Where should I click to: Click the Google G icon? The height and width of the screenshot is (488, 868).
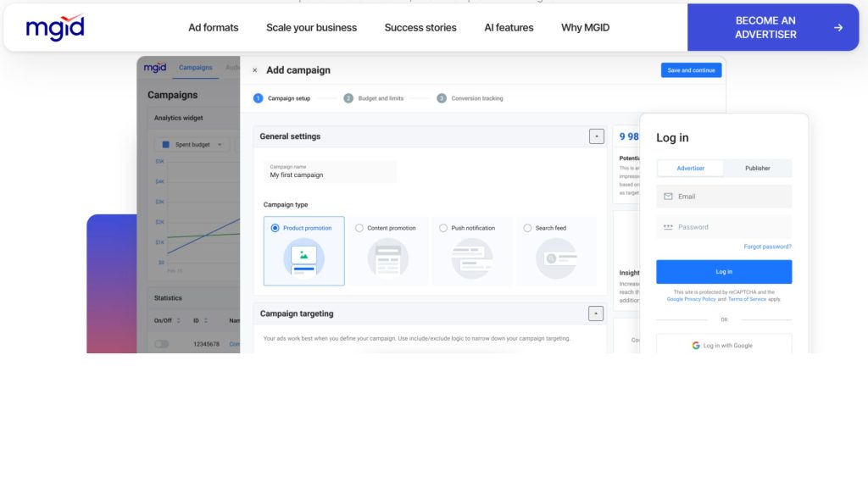point(696,346)
